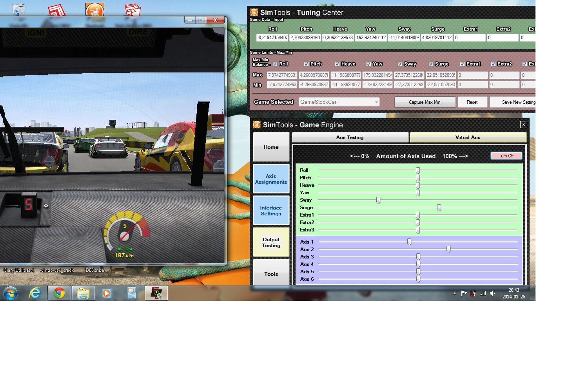Viewport: 588px width, 392px height.
Task: Click the Surge game data input field
Action: pos(437,38)
